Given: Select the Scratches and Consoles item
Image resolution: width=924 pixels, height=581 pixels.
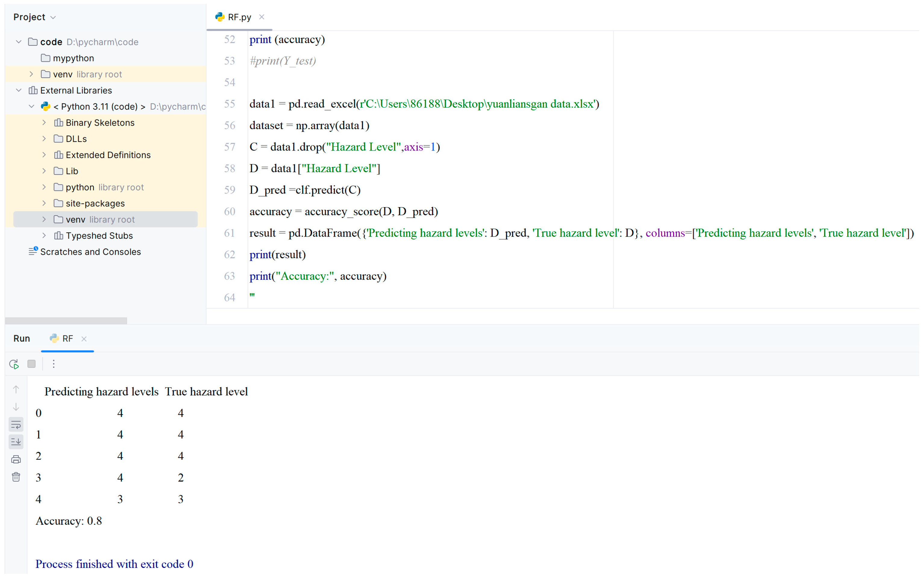Looking at the screenshot, I should [90, 252].
